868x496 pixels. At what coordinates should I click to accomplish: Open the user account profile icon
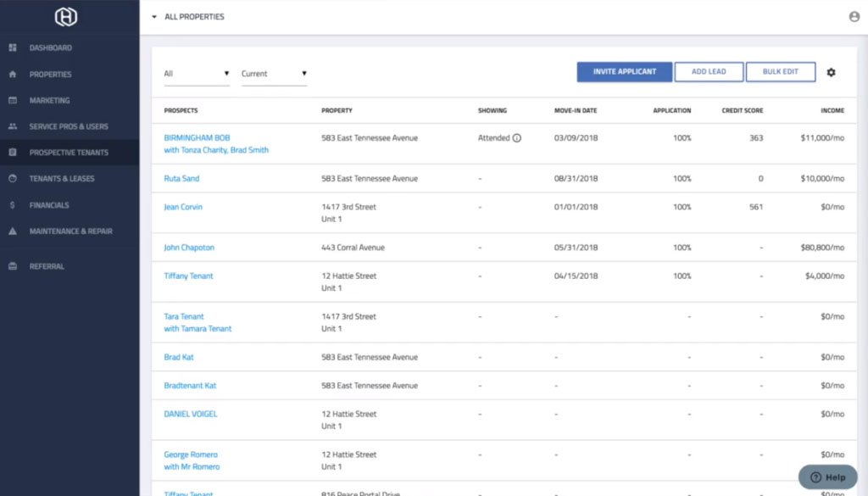coord(854,17)
